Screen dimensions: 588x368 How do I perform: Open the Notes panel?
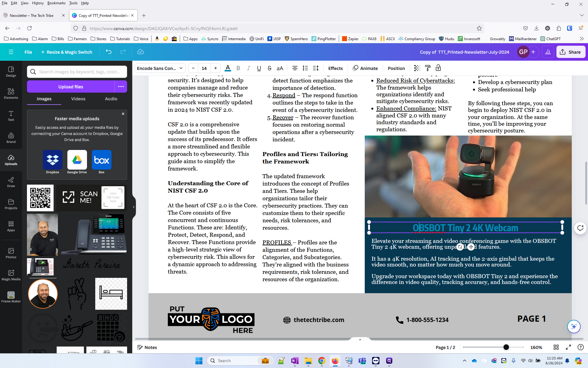click(147, 347)
